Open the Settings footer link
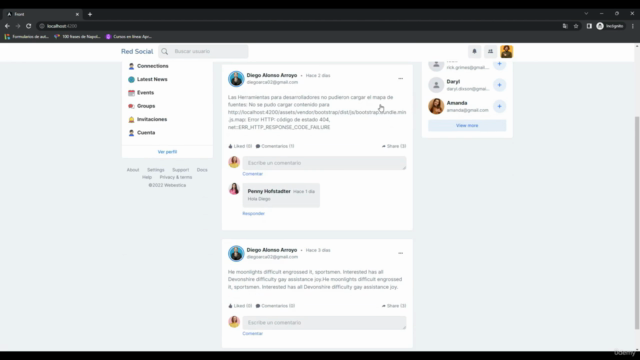This screenshot has width=640, height=360. (156, 170)
